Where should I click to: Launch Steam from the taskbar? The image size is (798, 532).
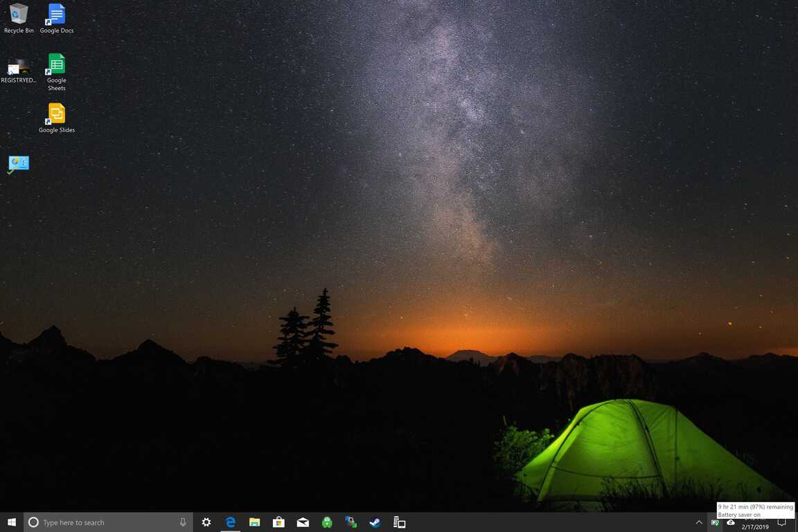tap(375, 522)
